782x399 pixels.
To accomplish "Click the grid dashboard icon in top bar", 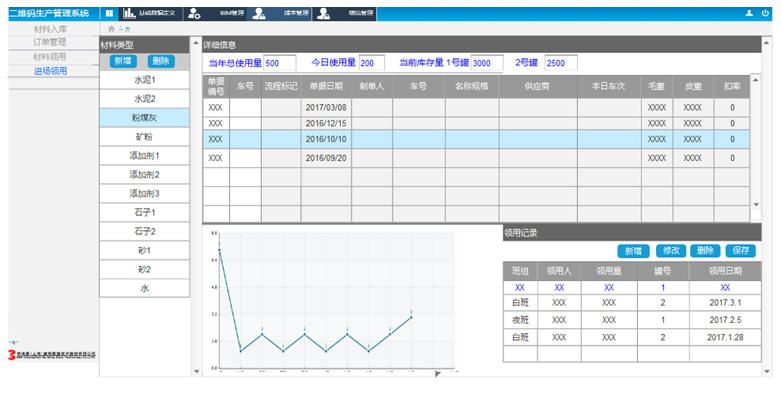I will point(109,13).
